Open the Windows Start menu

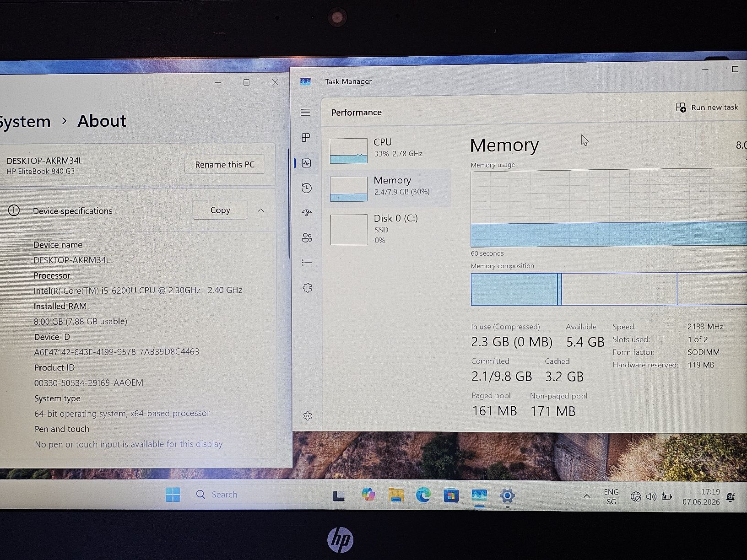click(173, 495)
